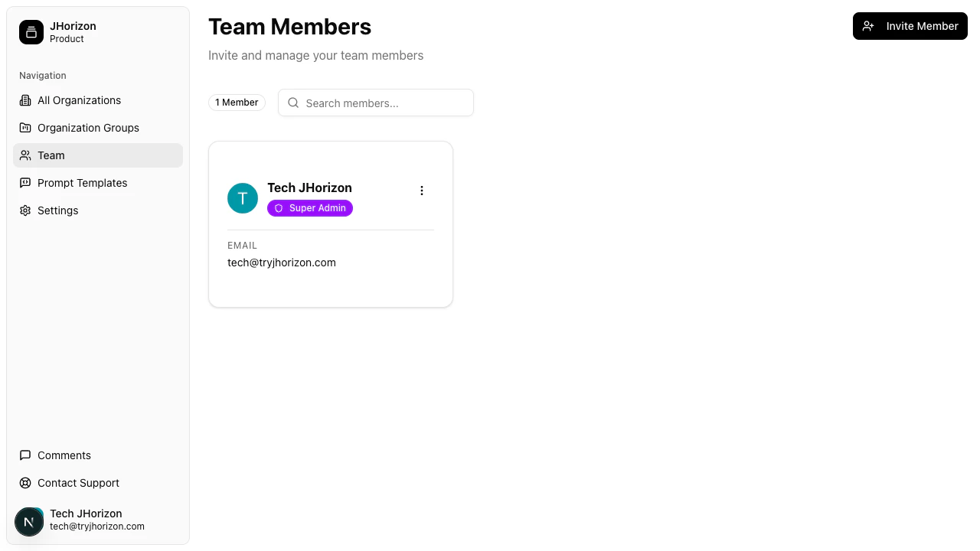Click the JHorizon logo at top of sidebar
This screenshot has width=980, height=551.
(31, 32)
